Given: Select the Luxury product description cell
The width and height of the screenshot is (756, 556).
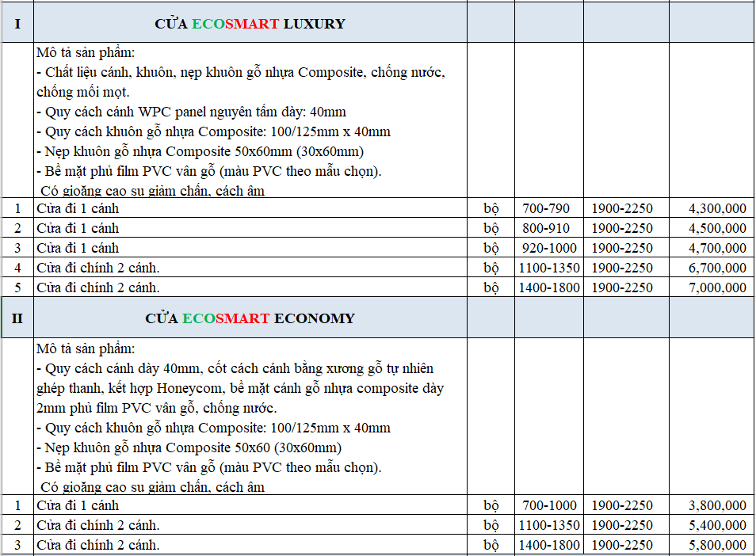Looking at the screenshot, I should point(250,120).
